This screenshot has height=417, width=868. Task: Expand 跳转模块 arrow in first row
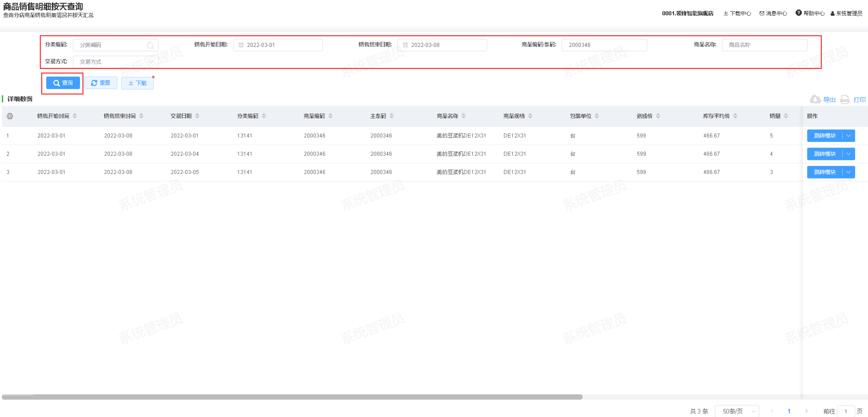pos(848,136)
